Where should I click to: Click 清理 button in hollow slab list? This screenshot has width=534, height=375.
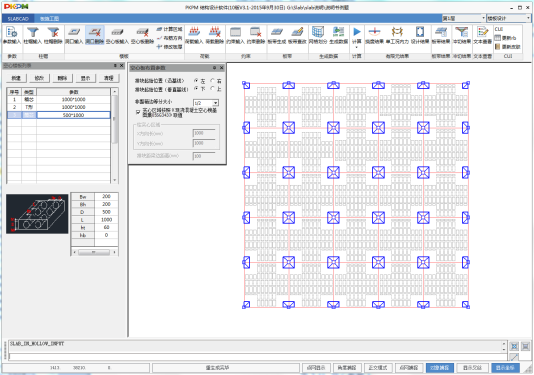point(109,78)
